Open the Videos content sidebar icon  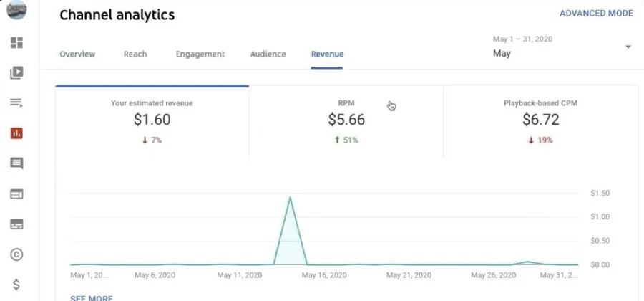click(16, 72)
